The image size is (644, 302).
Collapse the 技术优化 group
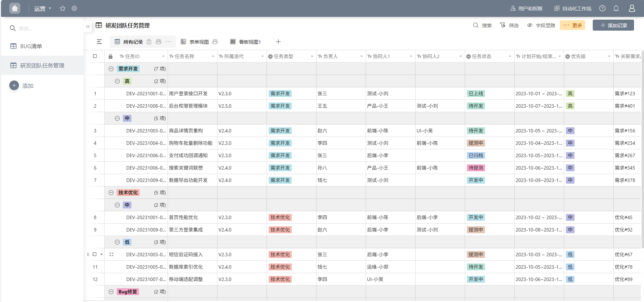(x=111, y=193)
